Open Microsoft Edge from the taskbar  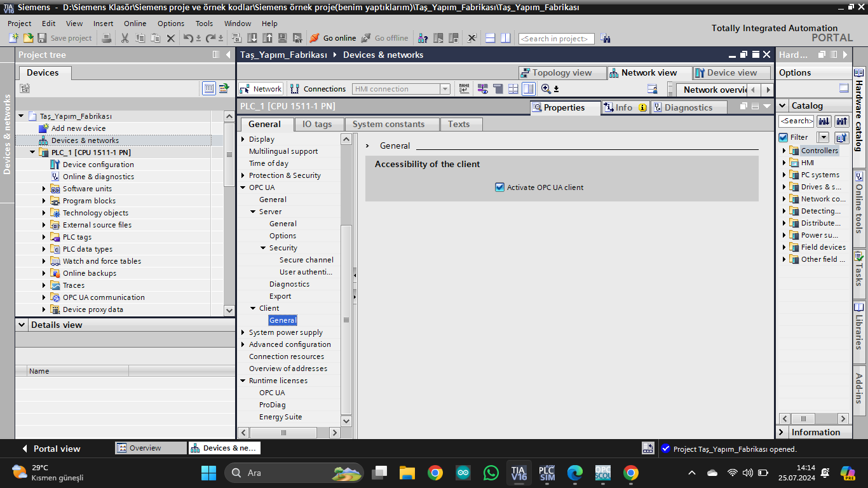click(575, 473)
